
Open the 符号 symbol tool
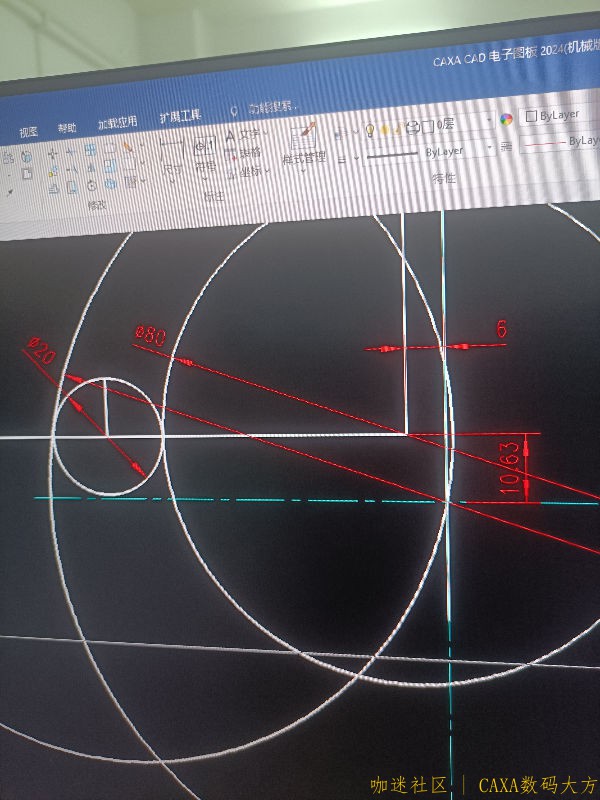(x=206, y=152)
